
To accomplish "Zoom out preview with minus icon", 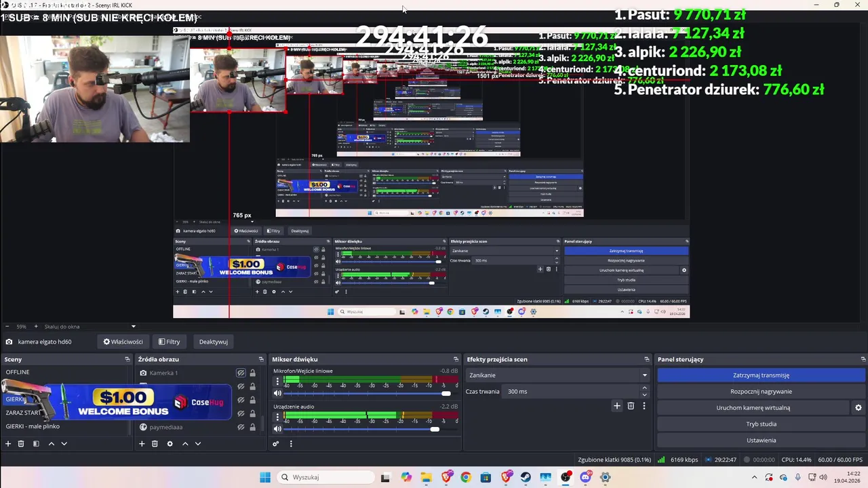I will [8, 327].
